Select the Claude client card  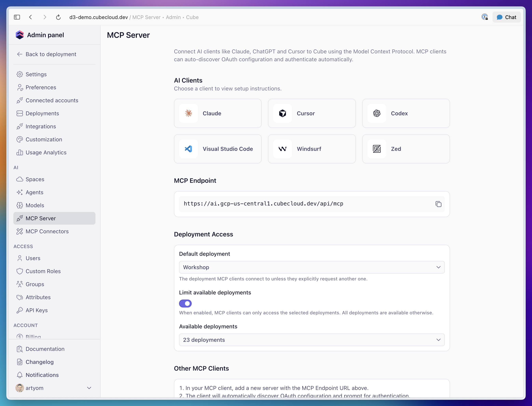[x=217, y=113]
